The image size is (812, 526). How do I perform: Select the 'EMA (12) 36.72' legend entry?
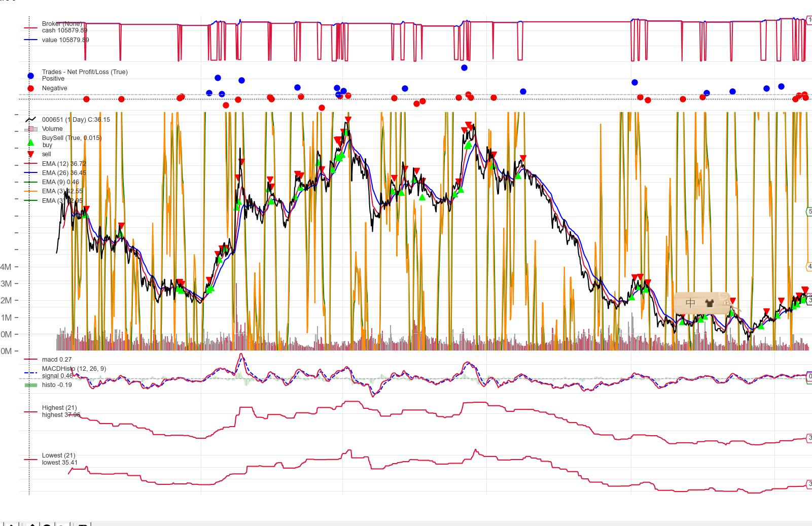click(x=64, y=164)
